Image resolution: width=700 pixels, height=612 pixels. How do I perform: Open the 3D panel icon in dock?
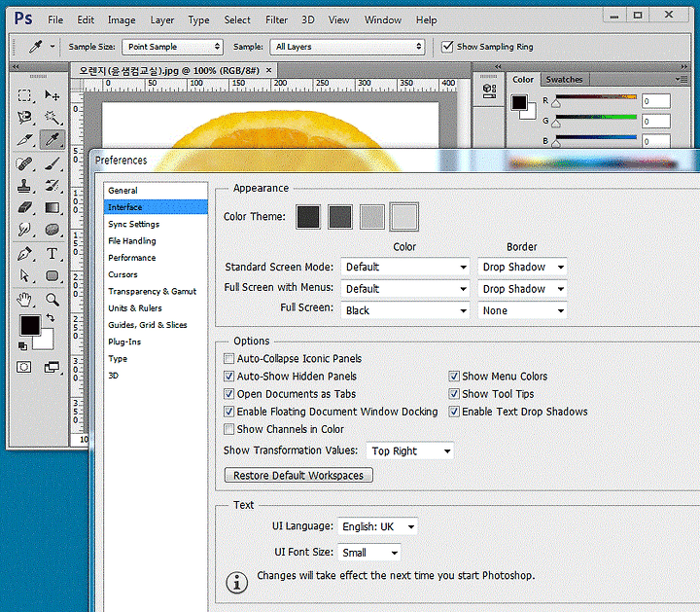pos(490,90)
